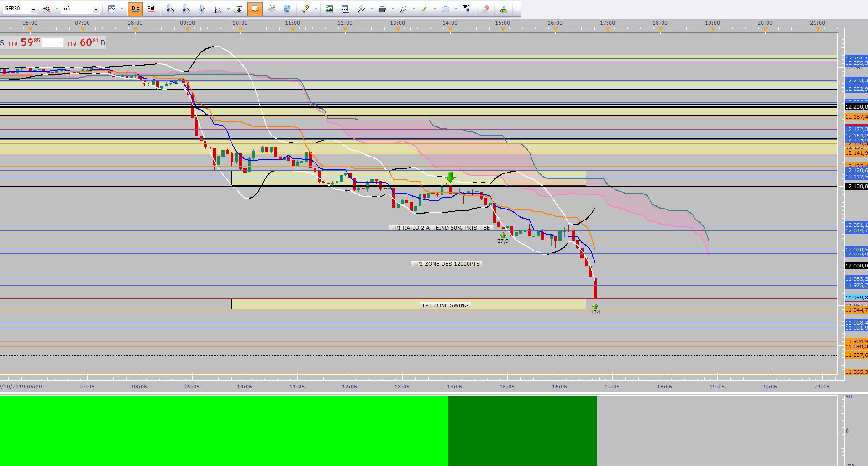
Task: Select the green trend line drawing tool
Action: click(425, 9)
